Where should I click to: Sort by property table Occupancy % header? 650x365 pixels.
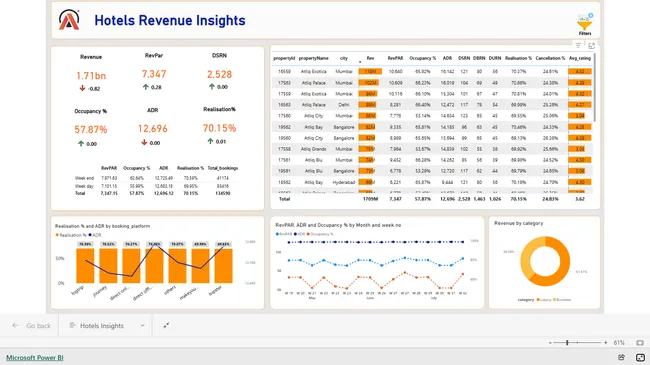coord(422,58)
